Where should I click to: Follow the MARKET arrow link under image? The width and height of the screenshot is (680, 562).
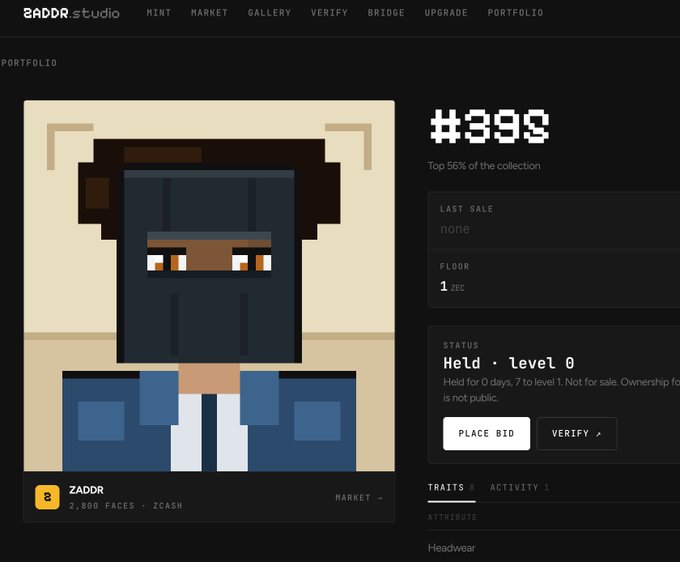[x=359, y=497]
